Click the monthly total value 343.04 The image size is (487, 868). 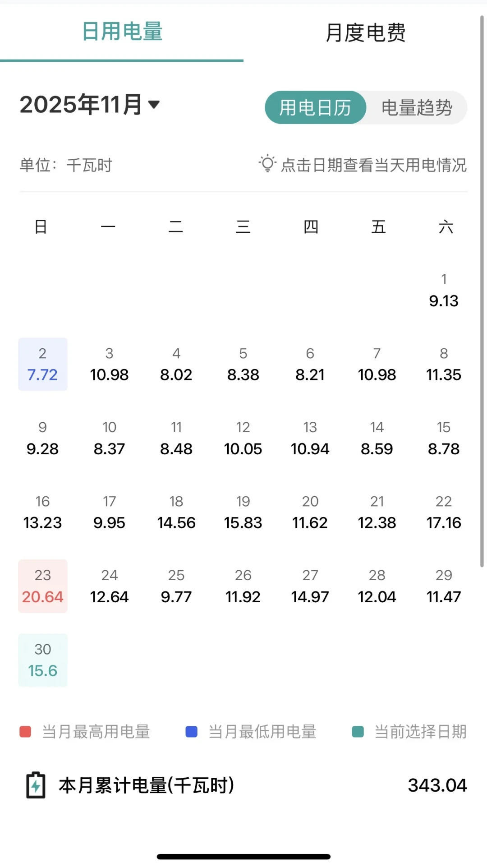[x=437, y=785]
